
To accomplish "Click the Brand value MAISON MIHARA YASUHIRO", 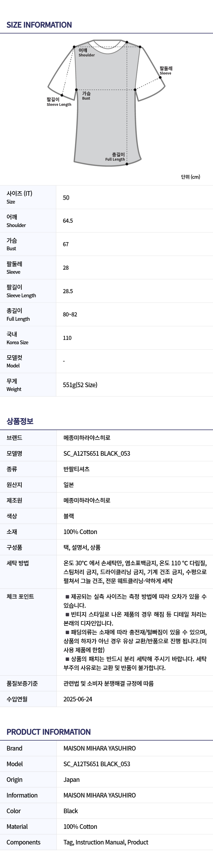I will 99,748.
